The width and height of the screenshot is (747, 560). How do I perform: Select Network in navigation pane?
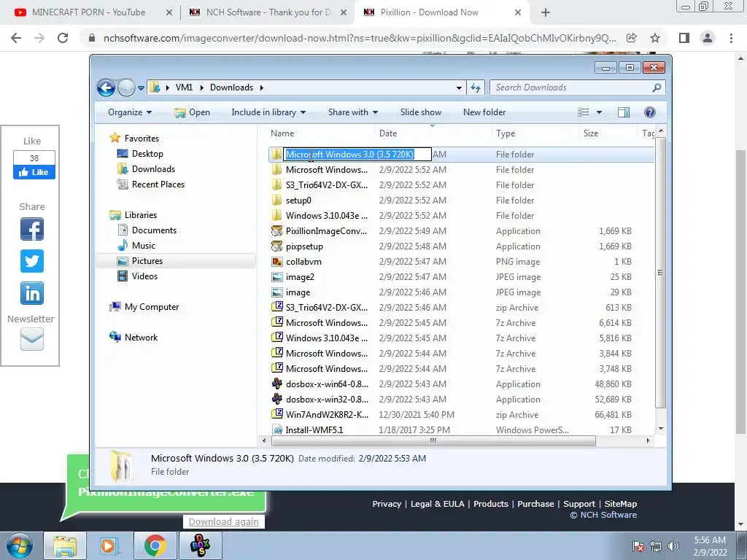click(x=141, y=338)
